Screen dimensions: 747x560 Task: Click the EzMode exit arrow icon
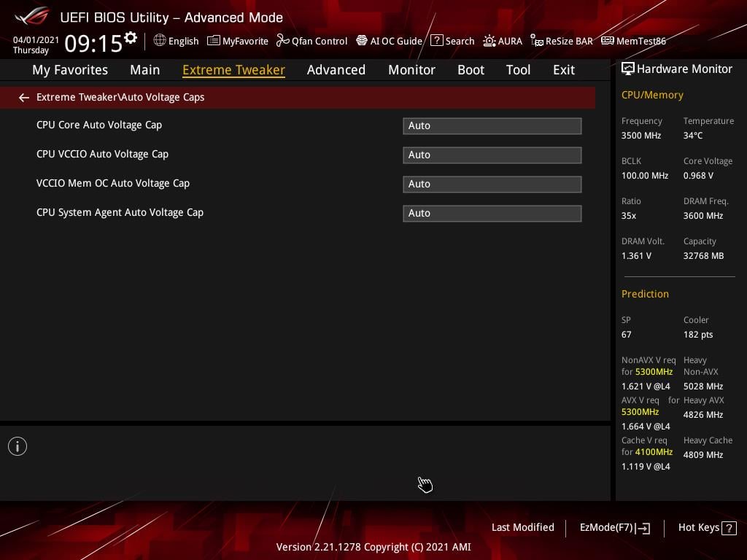click(643, 528)
